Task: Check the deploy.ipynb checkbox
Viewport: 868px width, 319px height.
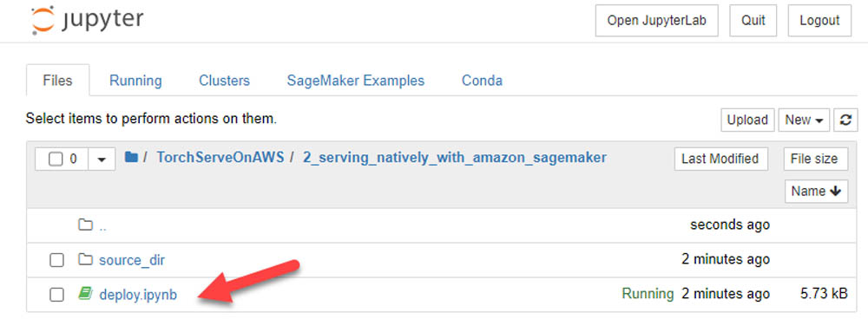Action: point(56,295)
